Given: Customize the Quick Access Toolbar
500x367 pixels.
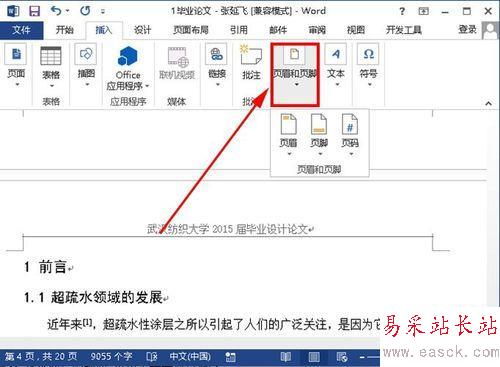Looking at the screenshot, I should pos(103,12).
